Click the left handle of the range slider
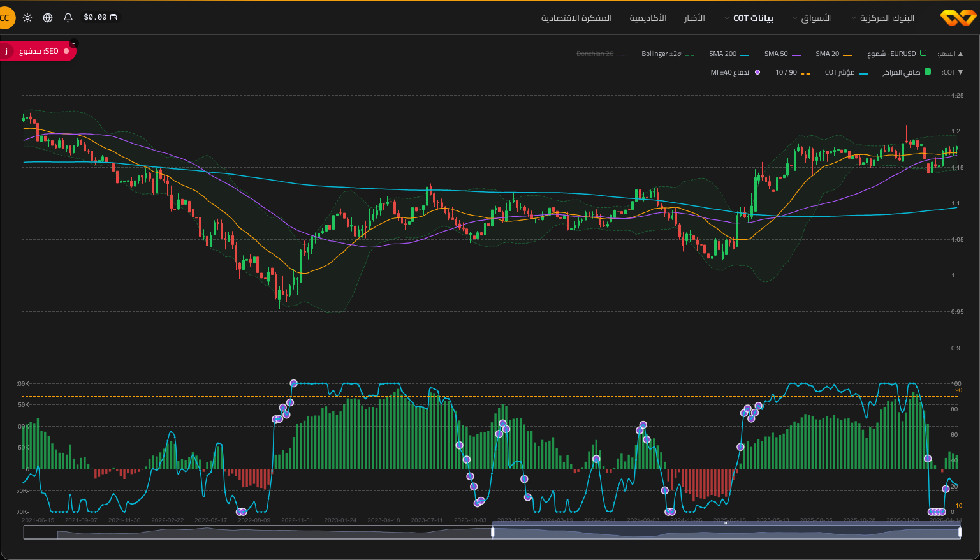Image resolution: width=980 pixels, height=560 pixels. pyautogui.click(x=492, y=532)
